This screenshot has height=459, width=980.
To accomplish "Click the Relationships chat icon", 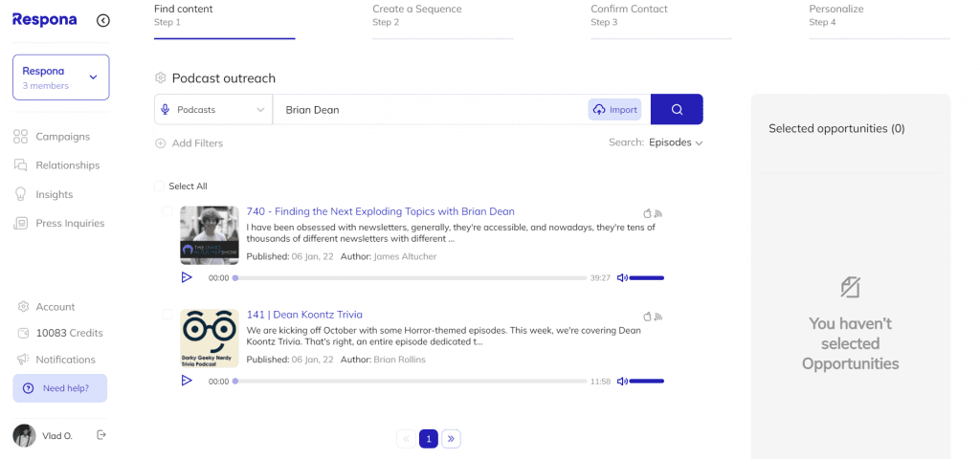I will click(21, 165).
